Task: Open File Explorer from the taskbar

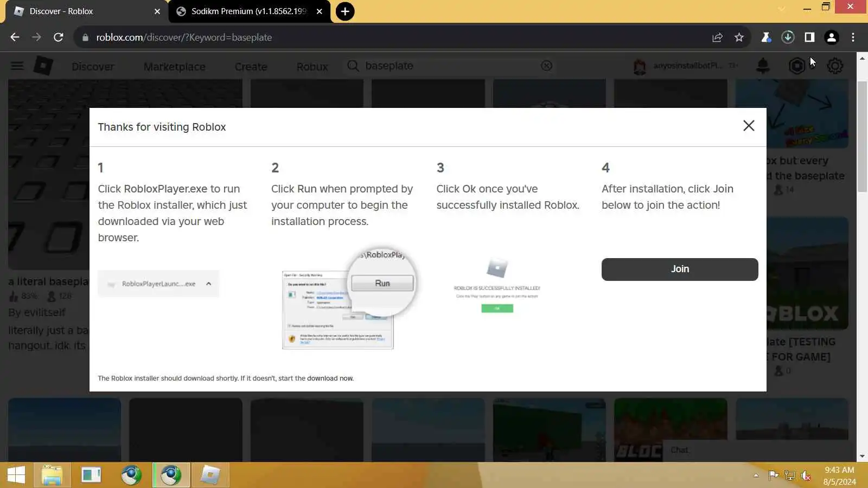Action: click(x=52, y=476)
